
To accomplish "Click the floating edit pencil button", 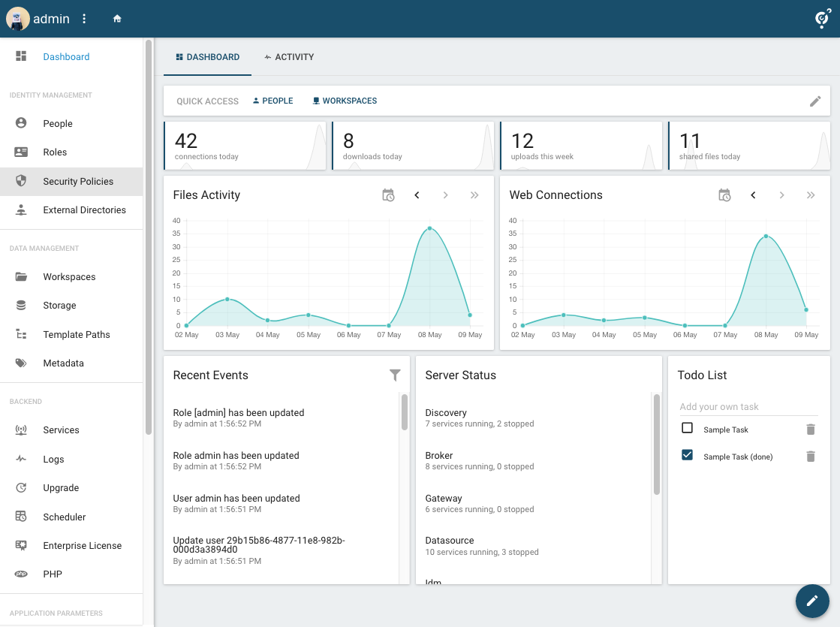I will [x=812, y=601].
